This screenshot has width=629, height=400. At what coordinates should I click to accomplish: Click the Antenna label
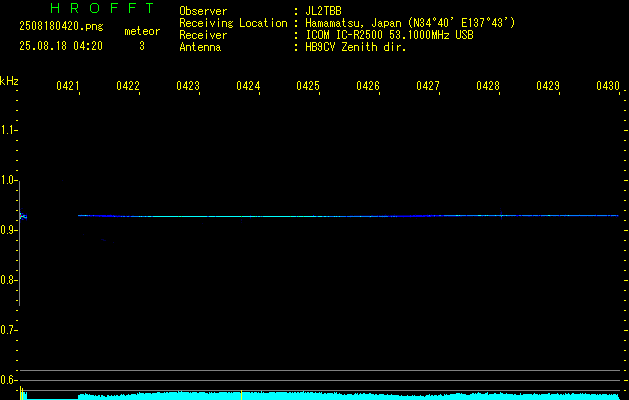tap(200, 47)
